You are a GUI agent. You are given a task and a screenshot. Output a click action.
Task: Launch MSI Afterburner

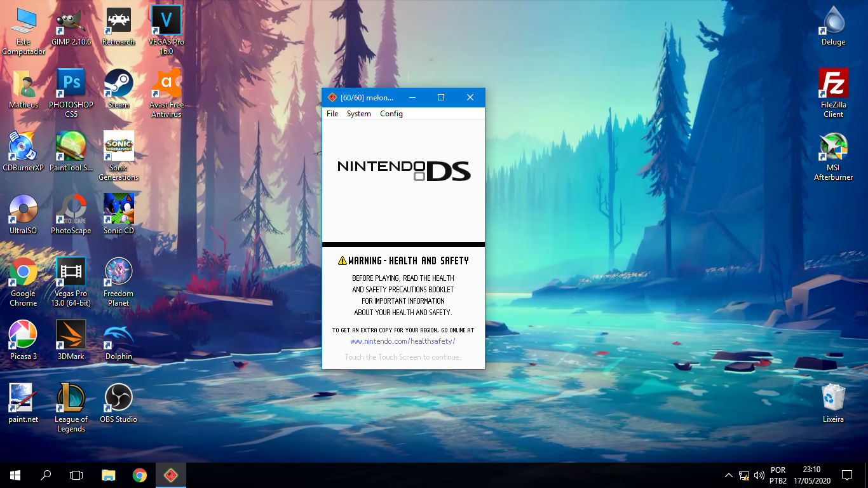[x=833, y=146]
